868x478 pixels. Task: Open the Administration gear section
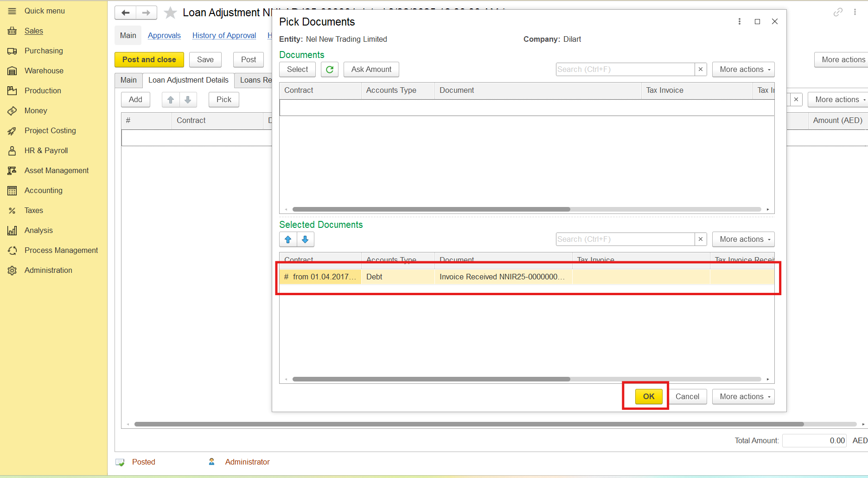(x=48, y=270)
